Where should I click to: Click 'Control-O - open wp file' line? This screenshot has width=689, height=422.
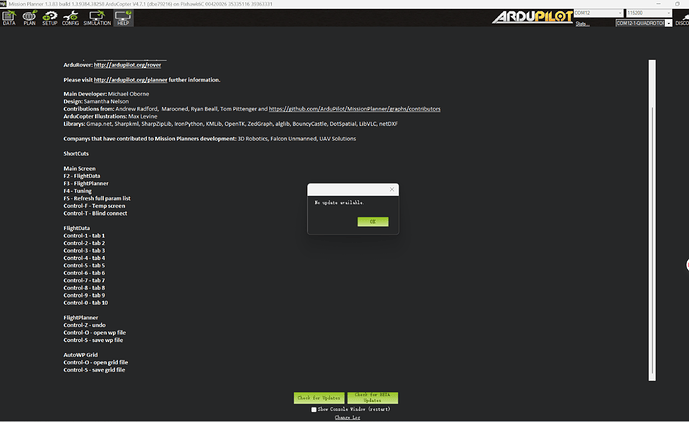(x=94, y=333)
